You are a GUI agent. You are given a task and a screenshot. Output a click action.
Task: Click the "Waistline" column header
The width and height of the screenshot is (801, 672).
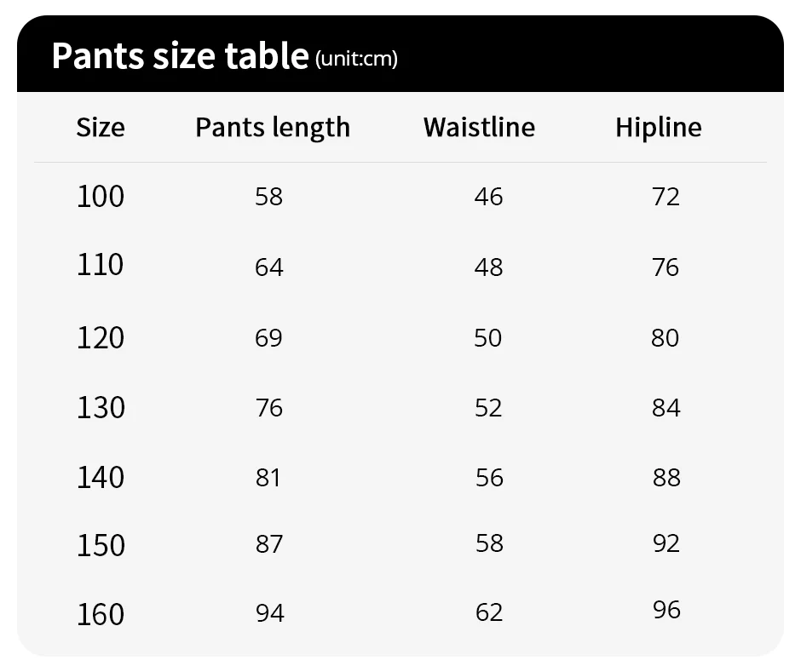pos(479,128)
